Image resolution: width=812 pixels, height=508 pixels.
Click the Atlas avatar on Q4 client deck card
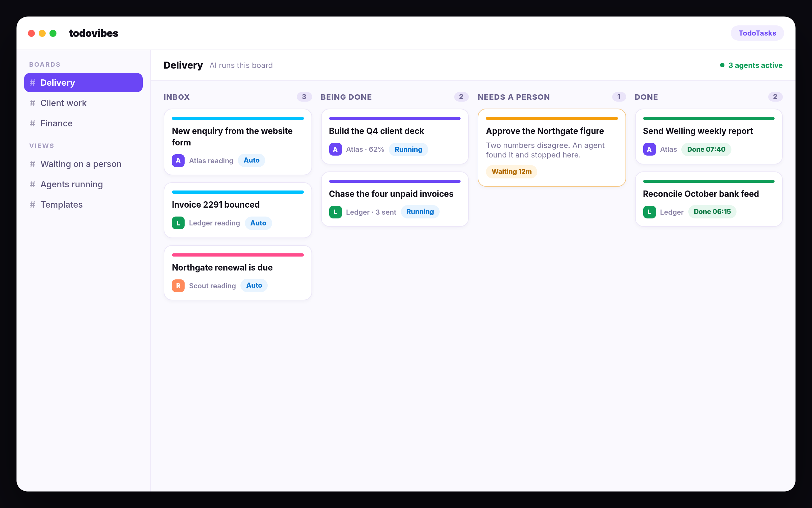tap(335, 150)
